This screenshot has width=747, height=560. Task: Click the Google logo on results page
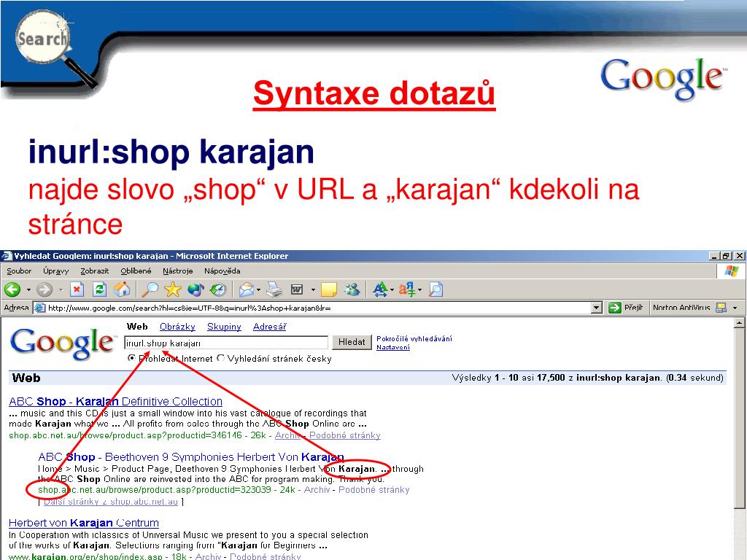tap(63, 344)
